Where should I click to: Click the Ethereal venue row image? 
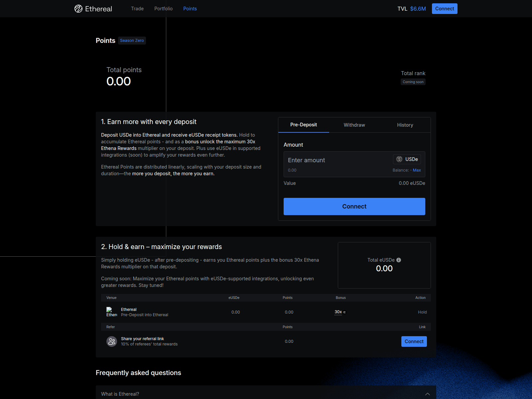coord(112,312)
